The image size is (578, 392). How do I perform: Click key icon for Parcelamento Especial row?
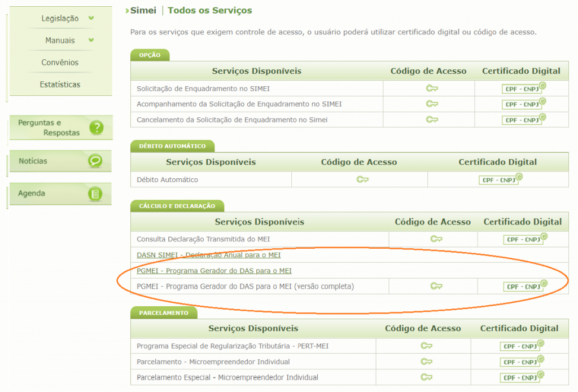(x=427, y=377)
